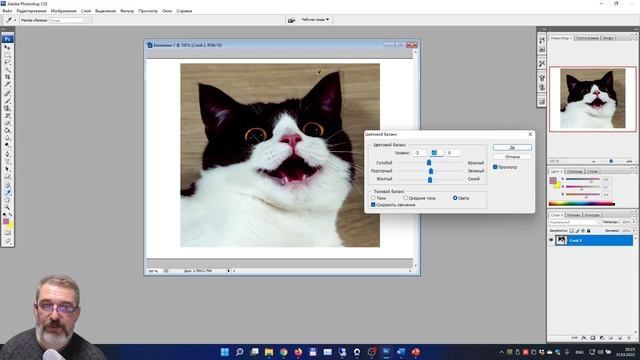
Task: Select the Crop tool
Action: point(7,77)
